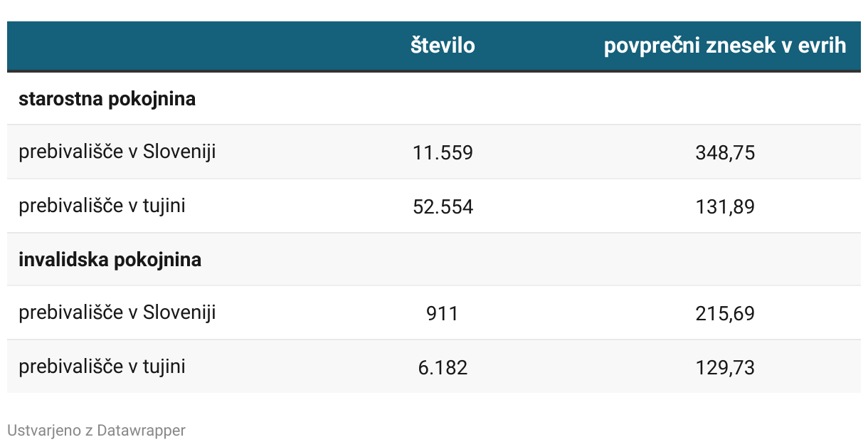Click empty znesek cell in invalidska pokojnina row
The width and height of the screenshot is (868, 447).
(725, 260)
